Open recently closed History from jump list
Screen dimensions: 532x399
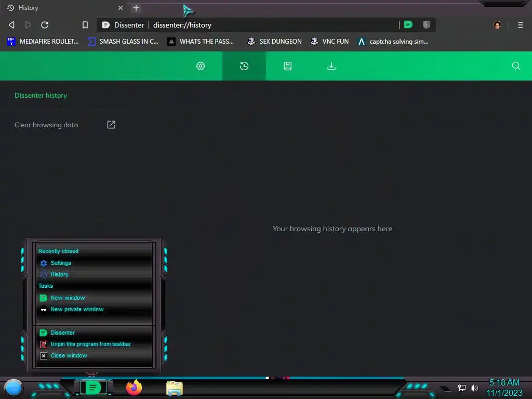tap(94, 274)
